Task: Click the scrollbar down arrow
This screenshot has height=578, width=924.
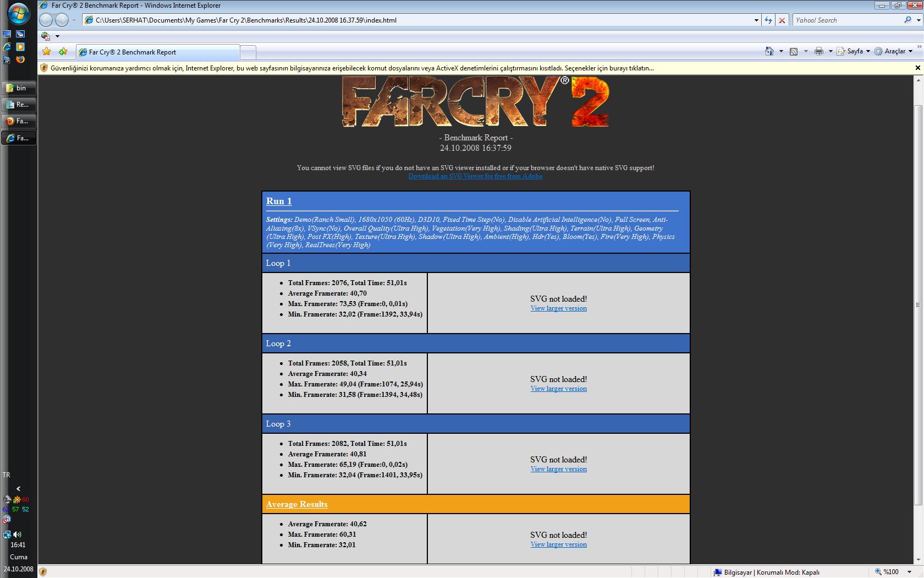Action: (917, 559)
